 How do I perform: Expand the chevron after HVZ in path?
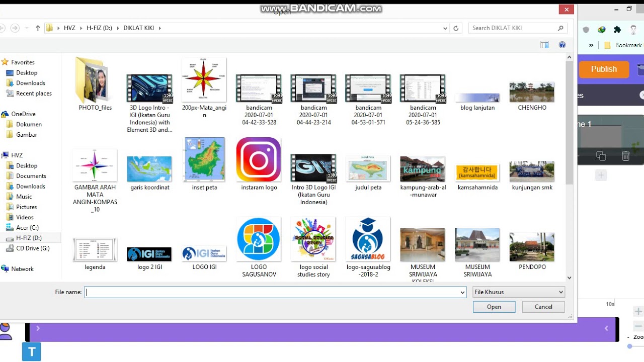coord(81,28)
